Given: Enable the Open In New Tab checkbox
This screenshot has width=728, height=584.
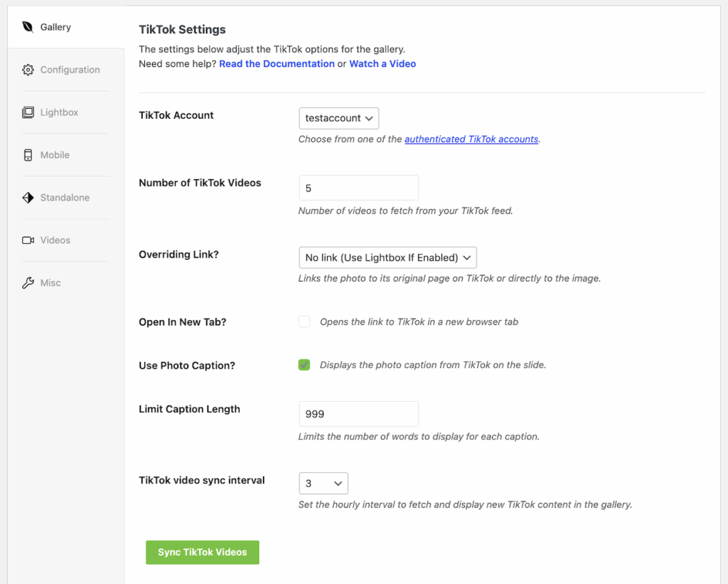Looking at the screenshot, I should pyautogui.click(x=304, y=322).
